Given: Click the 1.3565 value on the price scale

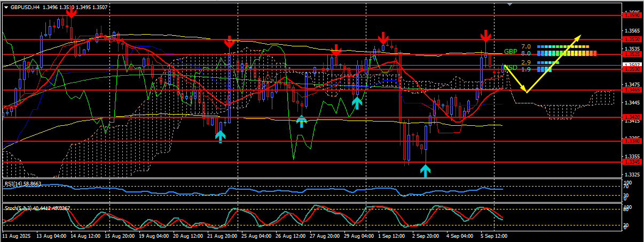Looking at the screenshot, I should [x=632, y=30].
